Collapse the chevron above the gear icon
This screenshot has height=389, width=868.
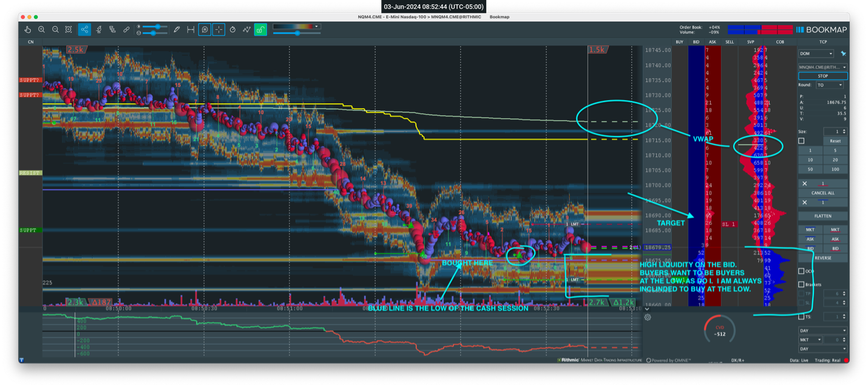click(648, 309)
